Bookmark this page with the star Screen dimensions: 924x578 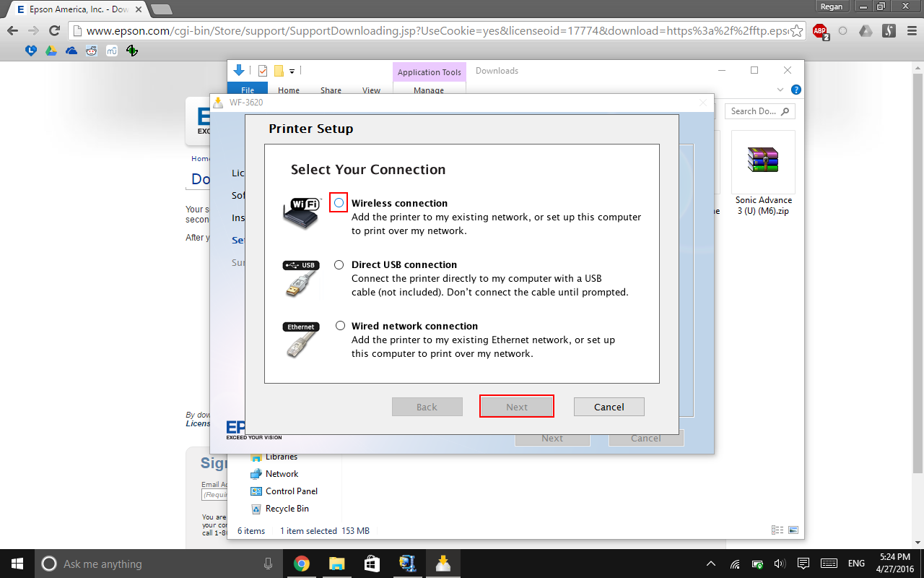(x=796, y=31)
